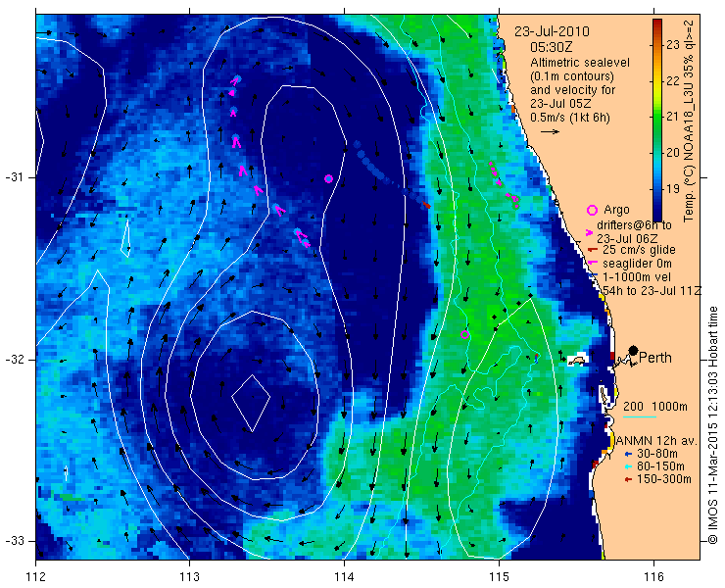Click the blue 30-80m arrow legend icon
The width and height of the screenshot is (725, 588).
click(x=627, y=455)
